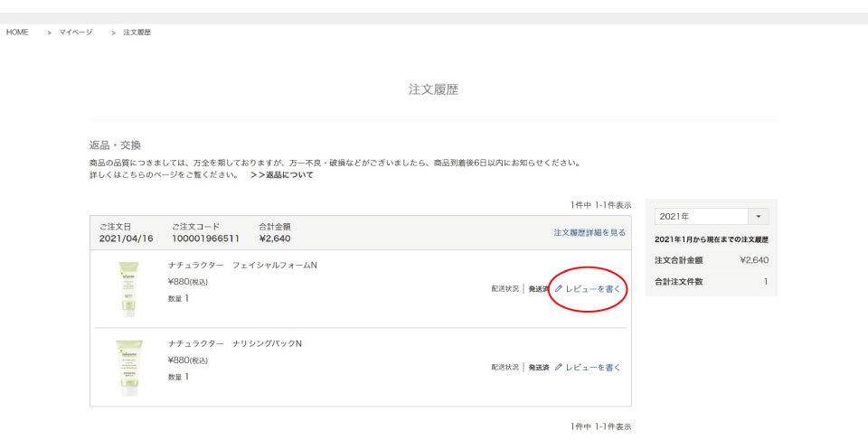Click order code 100001966511
Image resolution: width=868 pixels, height=440 pixels.
205,239
